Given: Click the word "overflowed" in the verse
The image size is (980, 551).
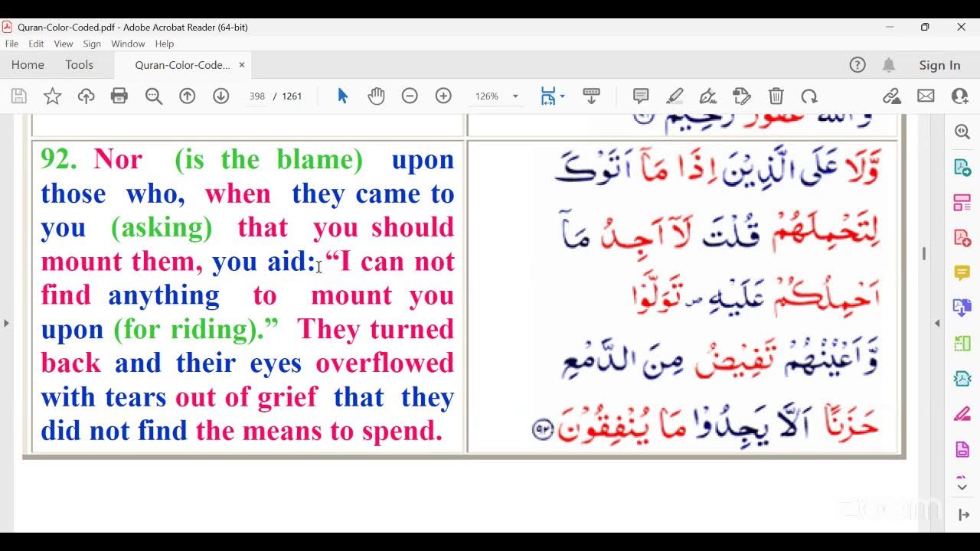Looking at the screenshot, I should point(385,363).
